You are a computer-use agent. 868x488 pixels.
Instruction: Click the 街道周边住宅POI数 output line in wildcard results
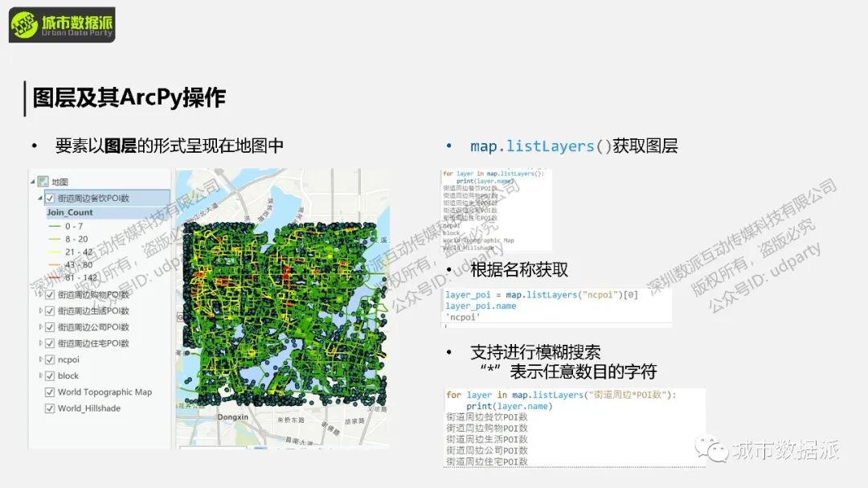pos(487,461)
